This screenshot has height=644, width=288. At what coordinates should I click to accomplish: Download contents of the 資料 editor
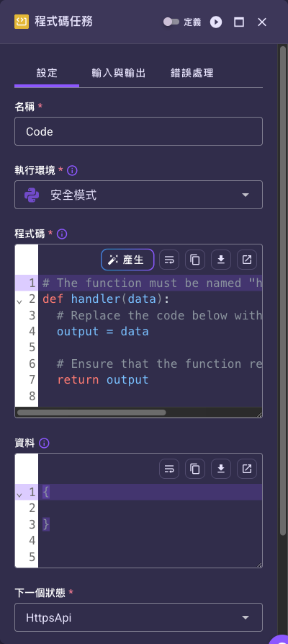tap(221, 469)
